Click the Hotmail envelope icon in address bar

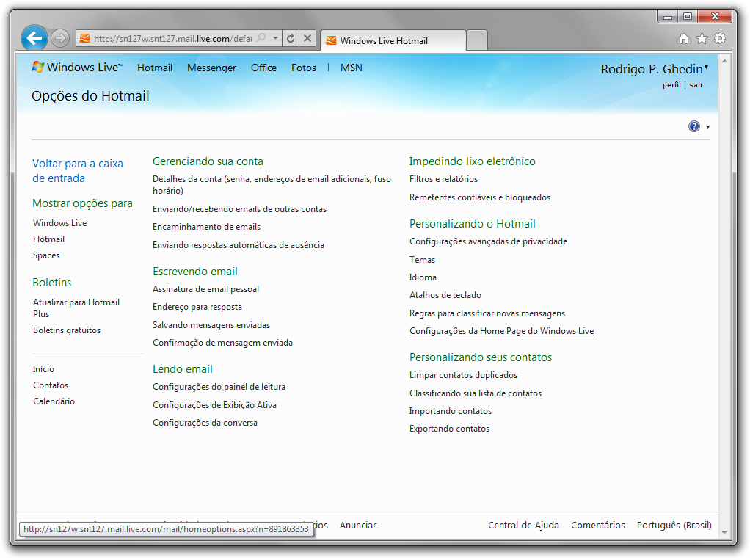(82, 37)
